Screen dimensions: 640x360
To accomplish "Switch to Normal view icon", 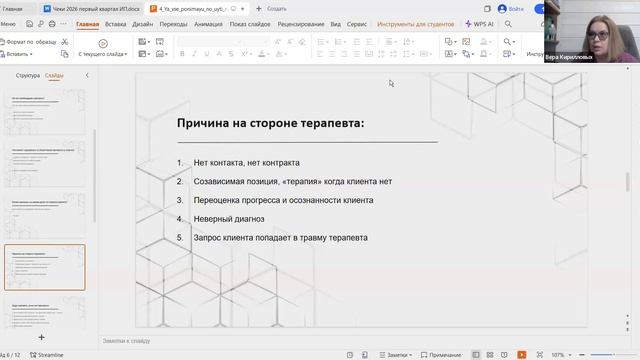I will pyautogui.click(x=476, y=355).
